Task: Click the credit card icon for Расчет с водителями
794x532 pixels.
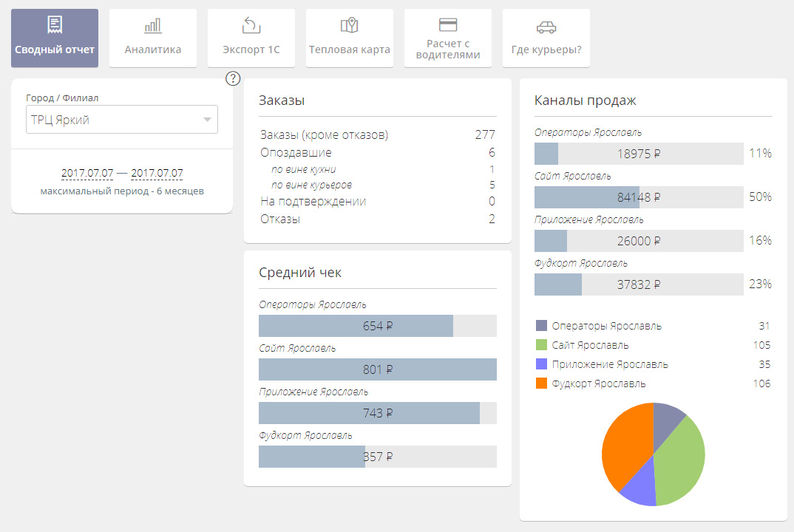Action: [x=447, y=24]
